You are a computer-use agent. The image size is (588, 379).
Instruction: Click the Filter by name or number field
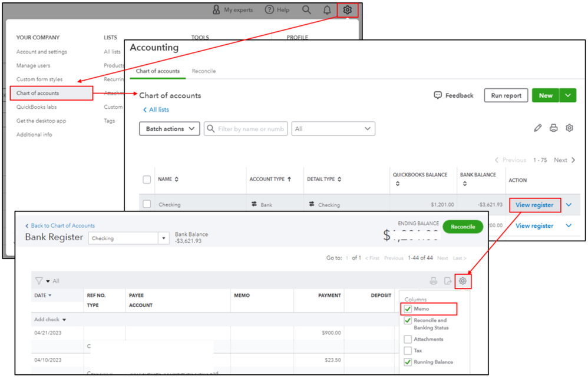246,128
